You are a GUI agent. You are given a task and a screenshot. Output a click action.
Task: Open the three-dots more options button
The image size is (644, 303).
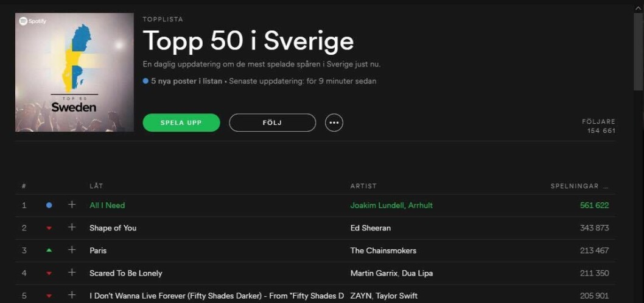point(334,123)
